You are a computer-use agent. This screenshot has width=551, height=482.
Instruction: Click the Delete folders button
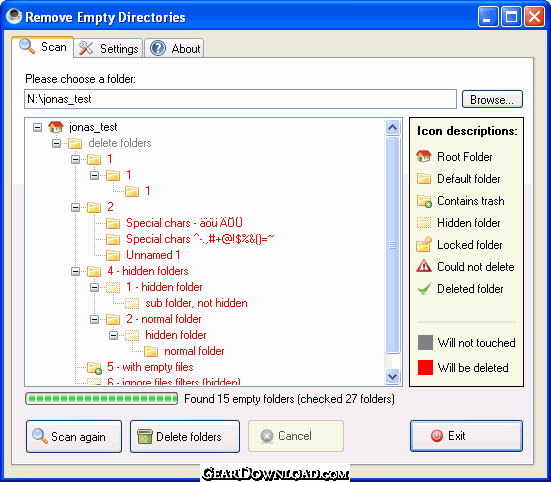pos(185,436)
